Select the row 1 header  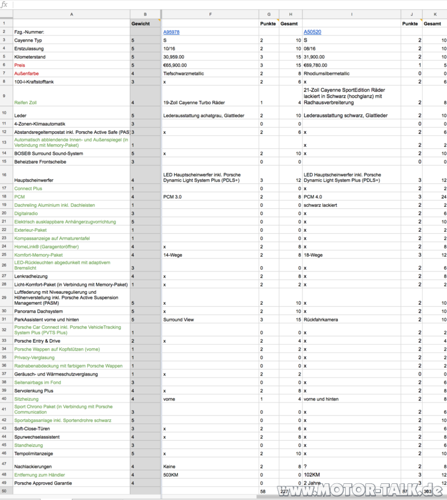6,23
